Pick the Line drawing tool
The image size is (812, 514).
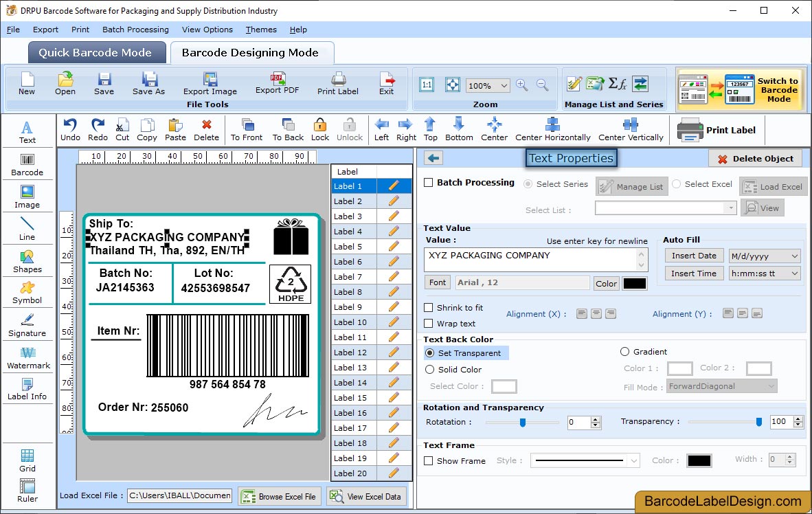[27, 230]
